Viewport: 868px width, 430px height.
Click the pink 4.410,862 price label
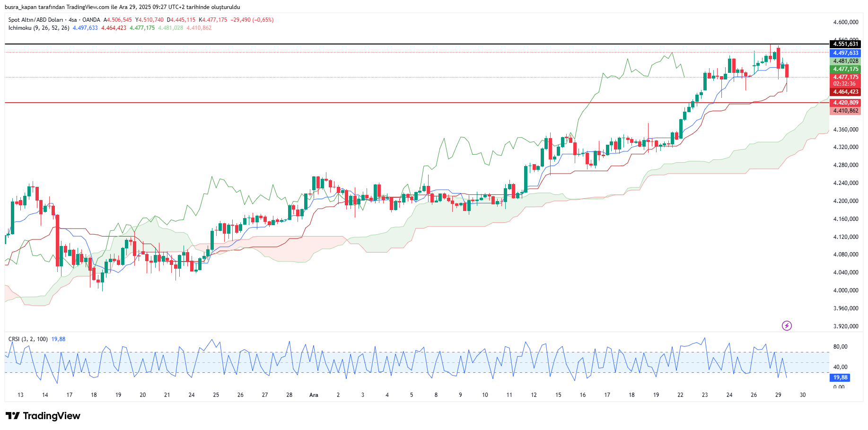[845, 111]
